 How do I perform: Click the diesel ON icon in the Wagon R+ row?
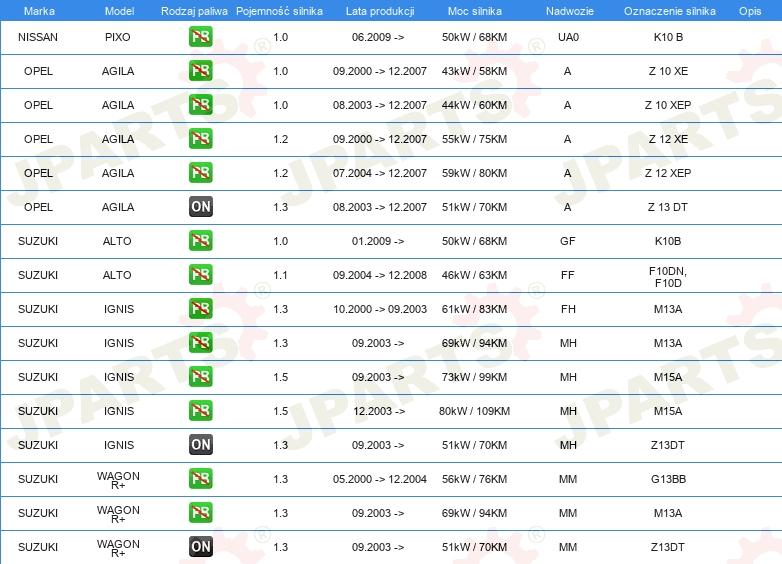click(x=200, y=547)
